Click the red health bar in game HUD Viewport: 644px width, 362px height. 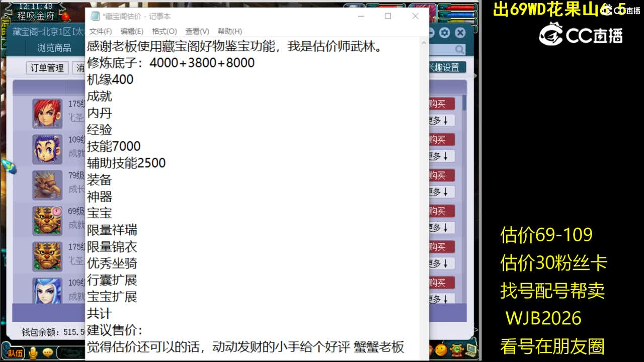point(460,7)
